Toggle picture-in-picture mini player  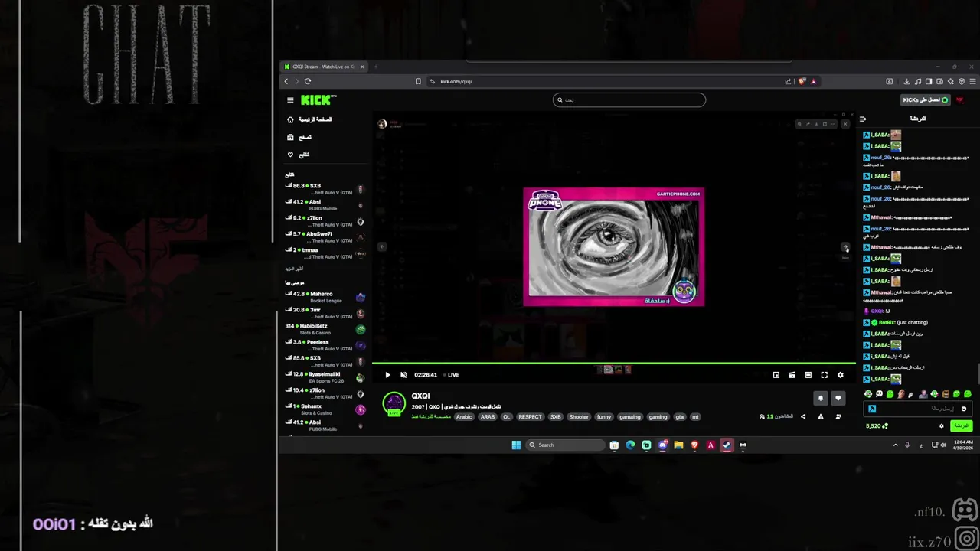(776, 375)
